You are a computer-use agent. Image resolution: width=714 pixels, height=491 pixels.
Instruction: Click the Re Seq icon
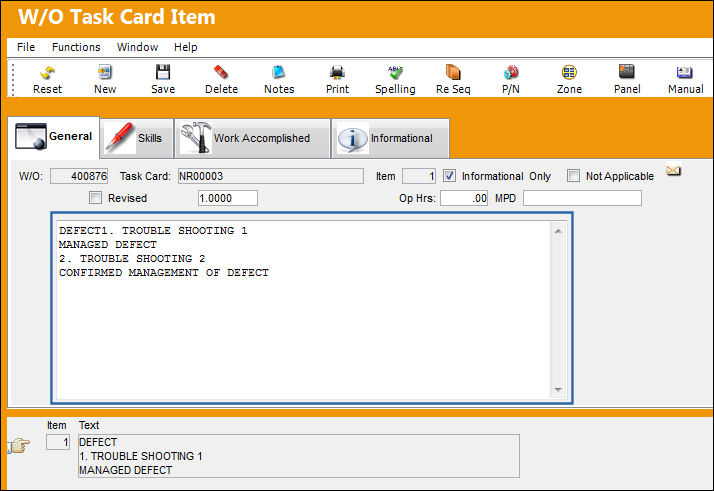(x=453, y=79)
